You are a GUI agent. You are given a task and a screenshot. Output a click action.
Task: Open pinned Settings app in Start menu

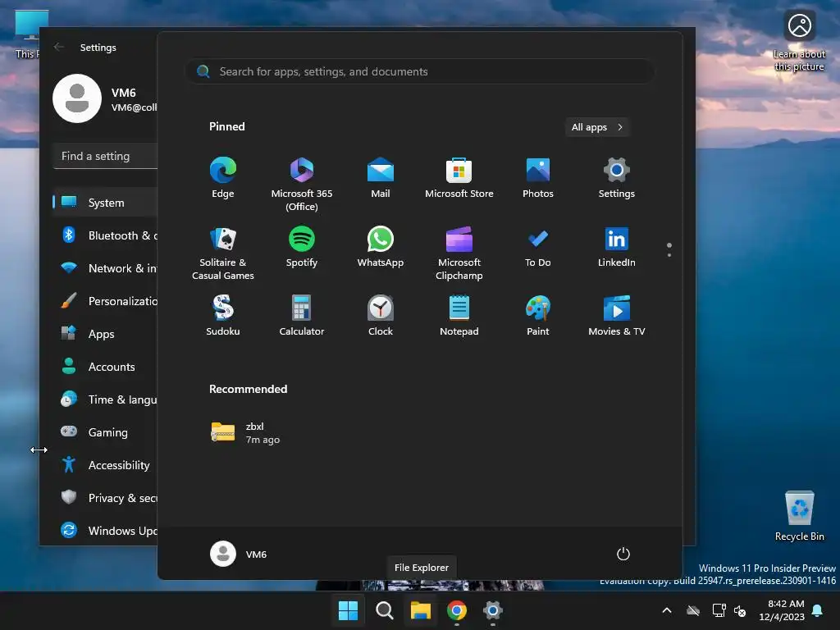pos(617,178)
